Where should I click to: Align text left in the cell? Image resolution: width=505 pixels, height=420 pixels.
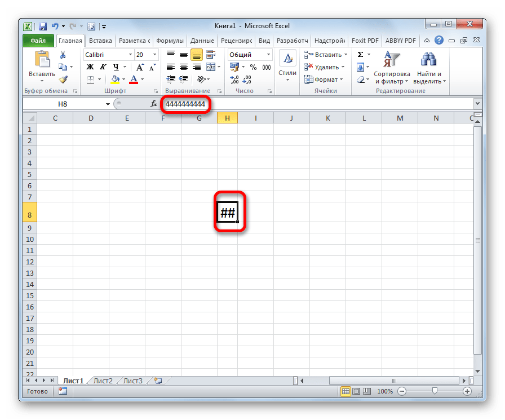pos(171,67)
